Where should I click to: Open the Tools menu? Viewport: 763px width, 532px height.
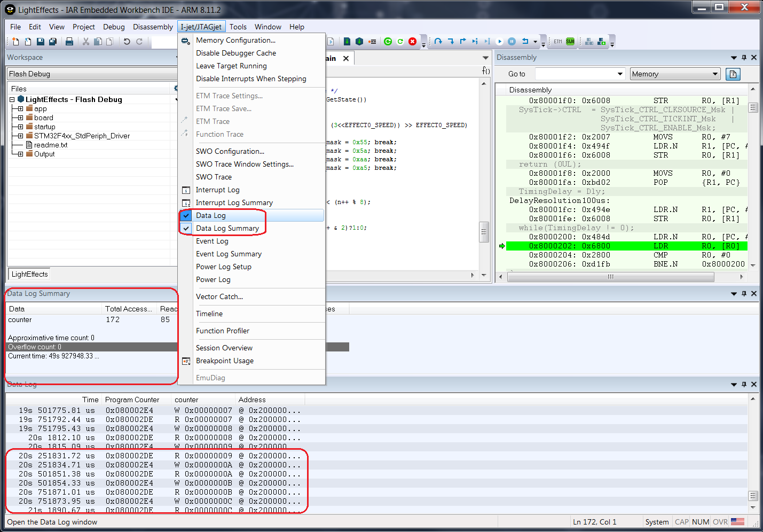[238, 27]
